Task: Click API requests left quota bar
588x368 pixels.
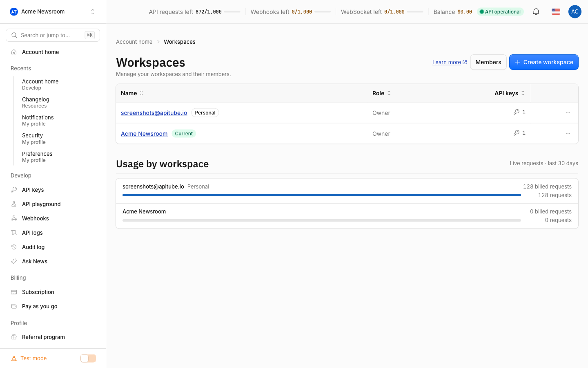Action: (x=232, y=12)
